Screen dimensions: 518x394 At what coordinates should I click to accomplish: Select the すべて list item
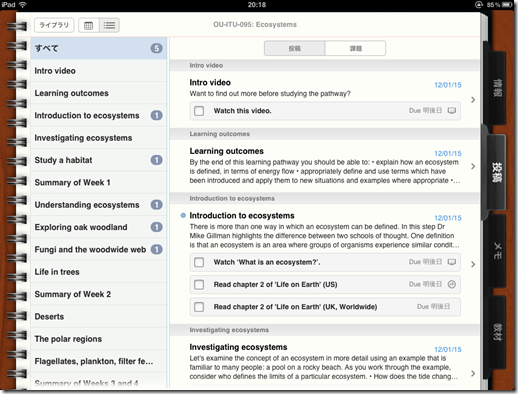(x=99, y=48)
